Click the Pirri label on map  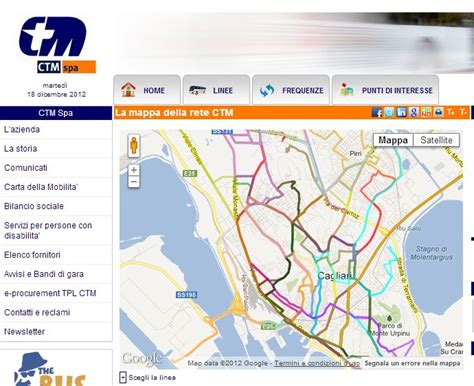[355, 154]
